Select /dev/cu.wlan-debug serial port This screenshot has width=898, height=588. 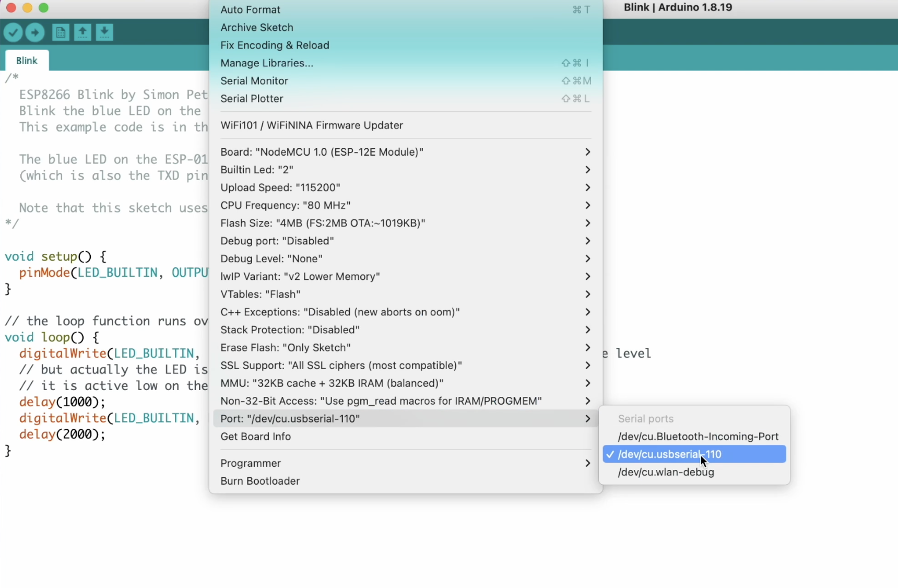[694, 472]
